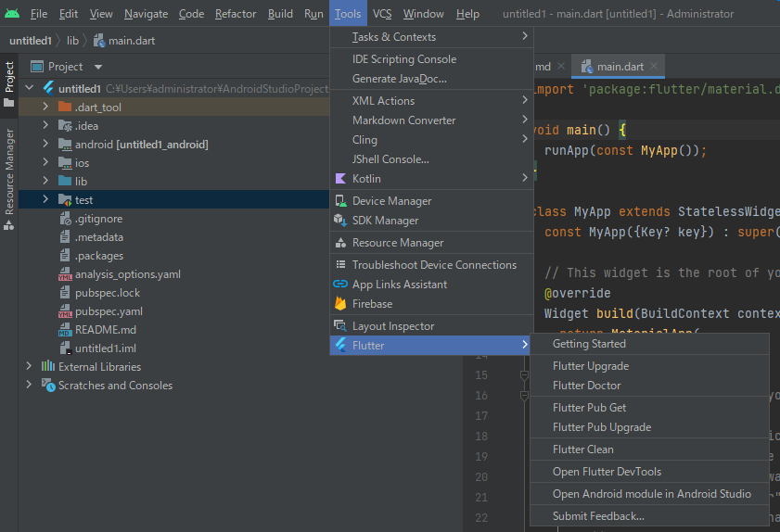Open the File menu
The width and height of the screenshot is (780, 532).
tap(39, 13)
